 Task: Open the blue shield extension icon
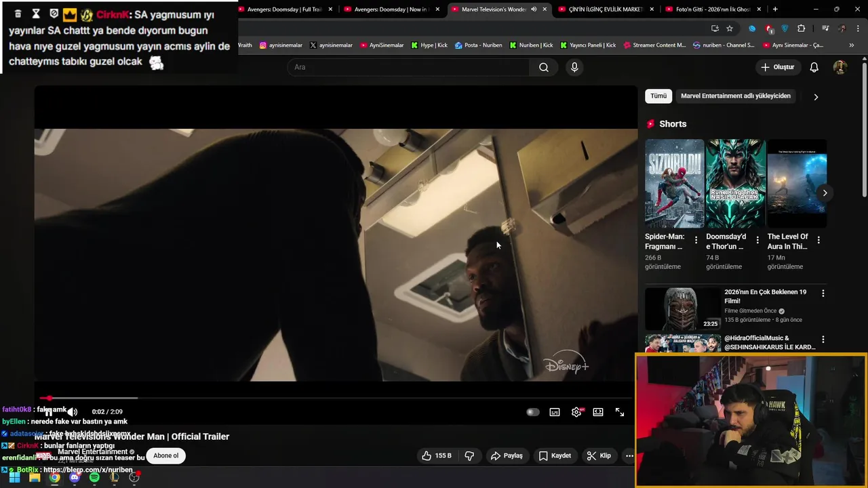click(x=785, y=28)
